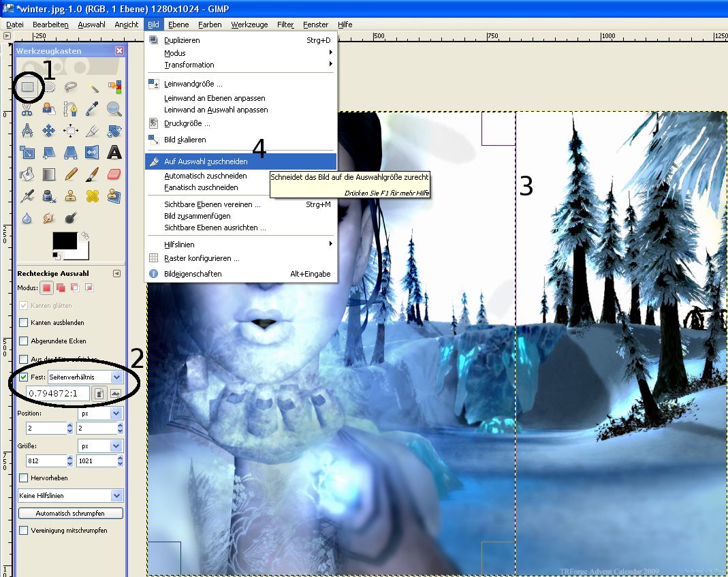This screenshot has width=728, height=577.
Task: Select the Perspective tool
Action: [x=71, y=153]
